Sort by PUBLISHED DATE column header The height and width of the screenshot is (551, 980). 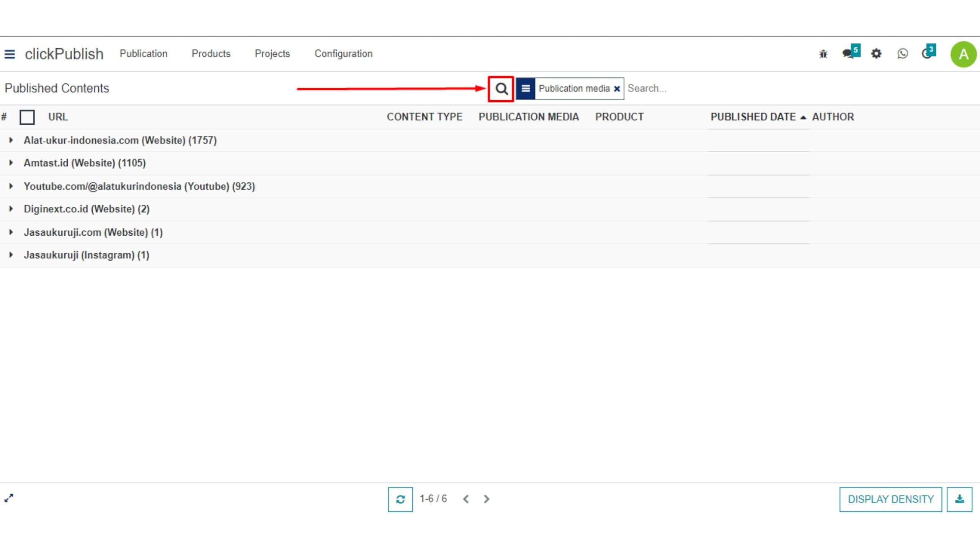tap(753, 117)
